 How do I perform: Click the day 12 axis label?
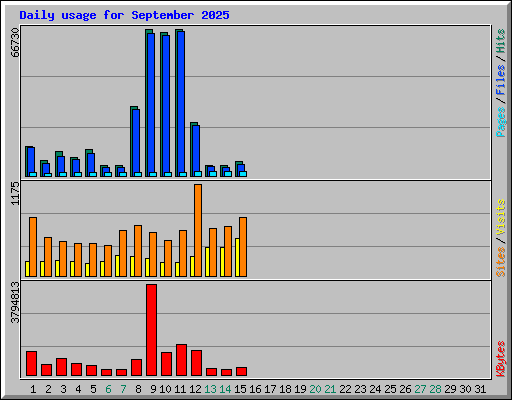pos(195,389)
